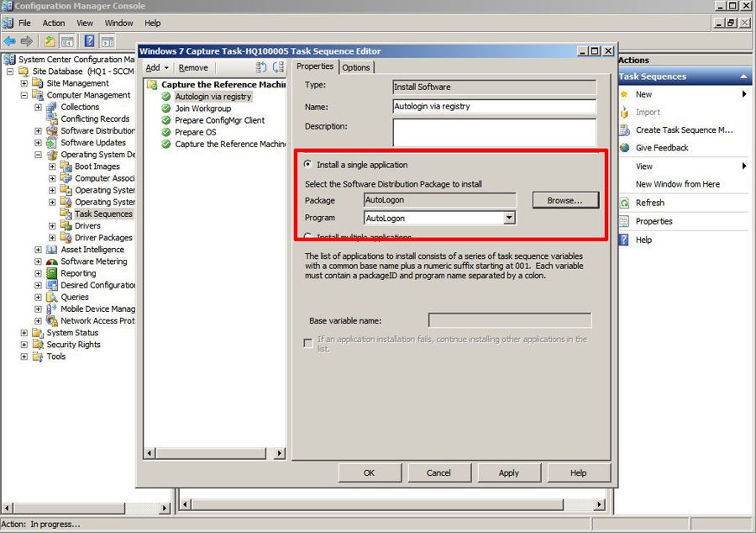The width and height of the screenshot is (756, 533).
Task: Select the Prepare OS step
Action: (x=195, y=132)
